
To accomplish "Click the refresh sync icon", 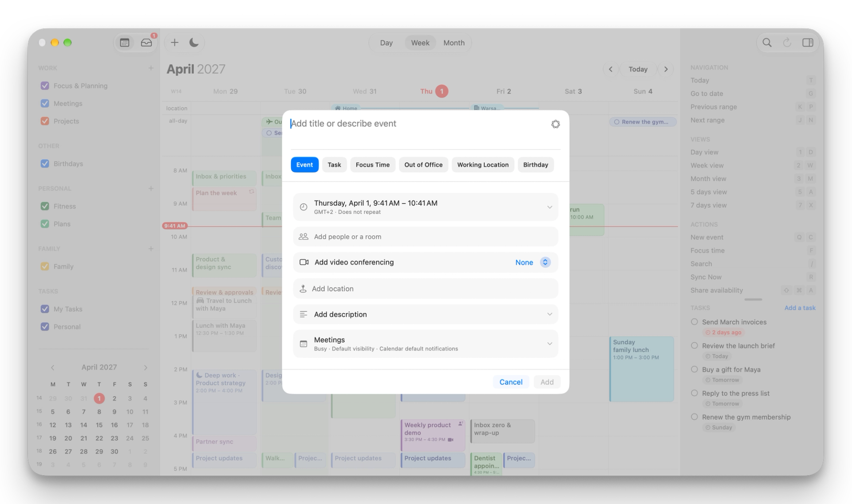I will (x=787, y=43).
